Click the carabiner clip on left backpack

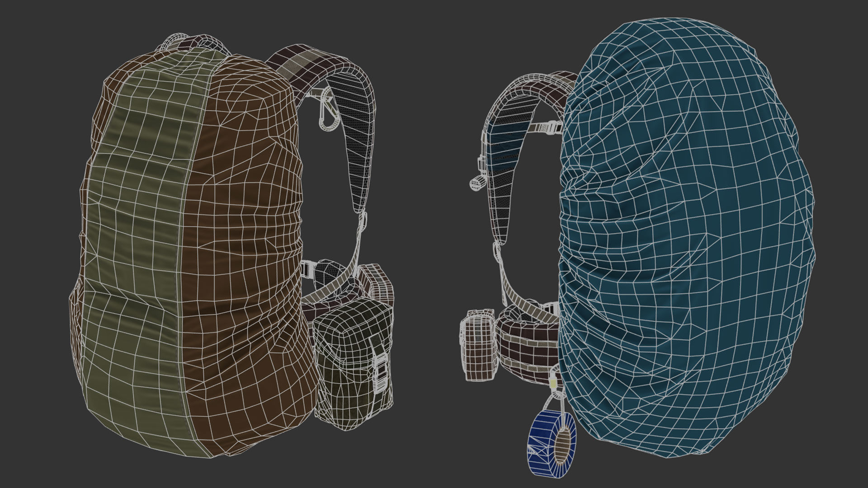tap(328, 111)
